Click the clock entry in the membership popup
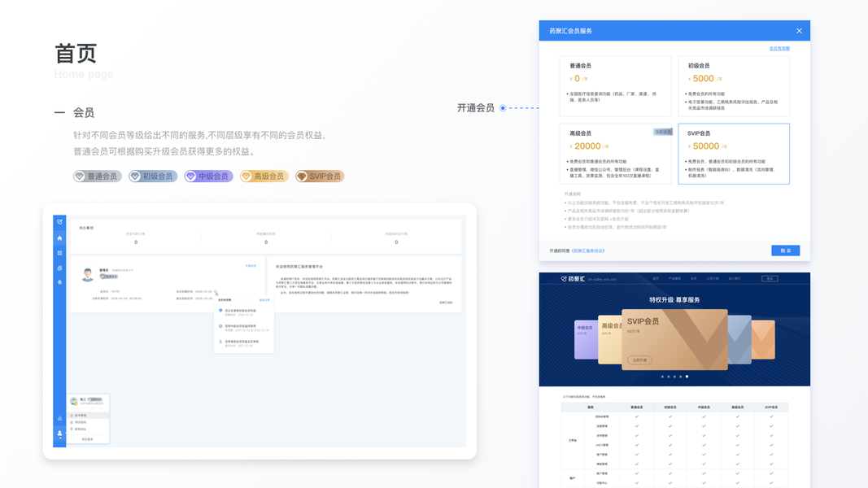Screen dimensions: 868x488 point(243,328)
